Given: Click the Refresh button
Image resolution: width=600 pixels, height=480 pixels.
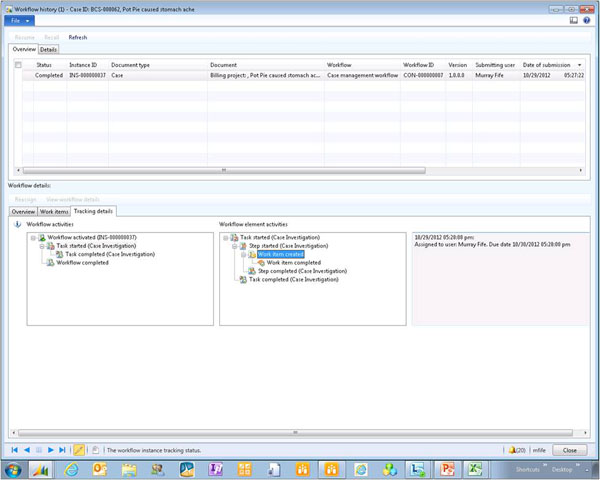Looking at the screenshot, I should 77,37.
